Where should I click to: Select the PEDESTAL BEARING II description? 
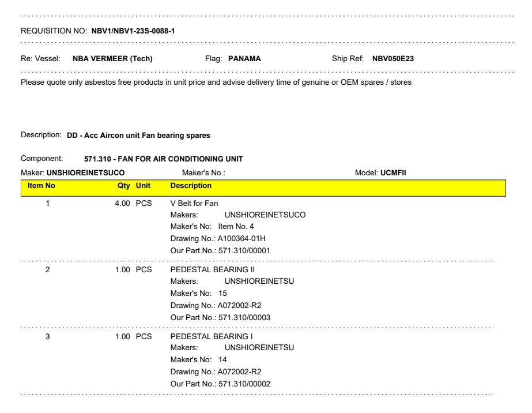[213, 269]
